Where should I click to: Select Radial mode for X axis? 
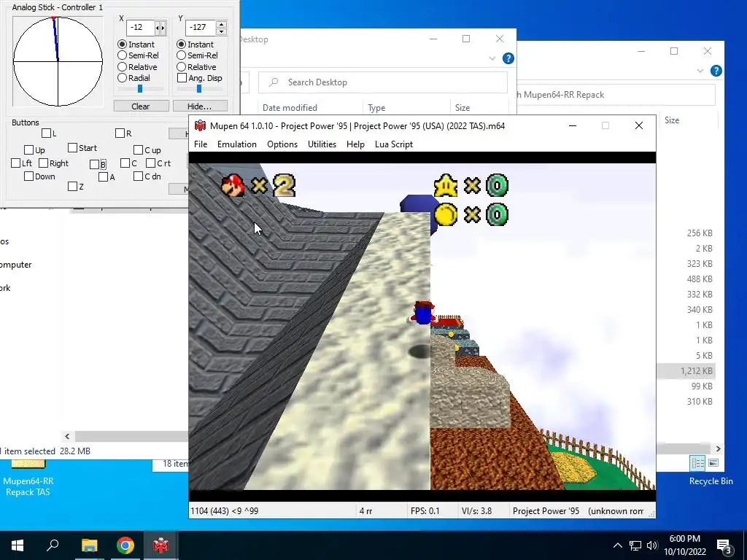click(x=123, y=77)
